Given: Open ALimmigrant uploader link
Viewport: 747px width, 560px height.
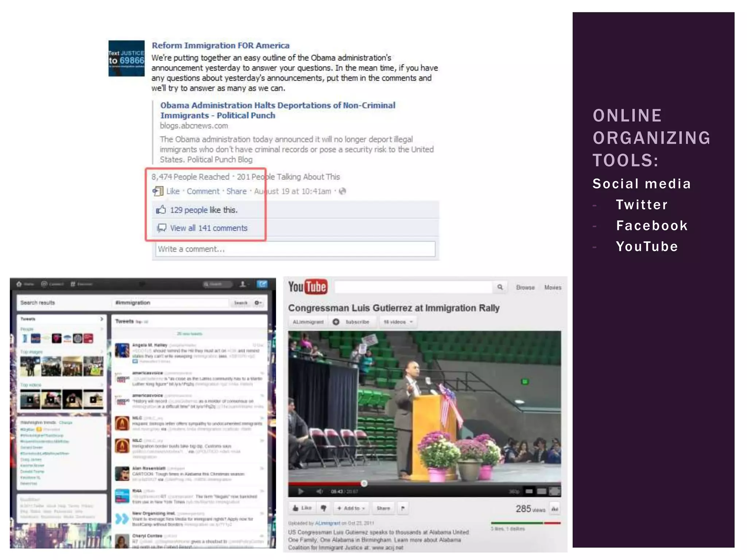Looking at the screenshot, I should pos(328,523).
